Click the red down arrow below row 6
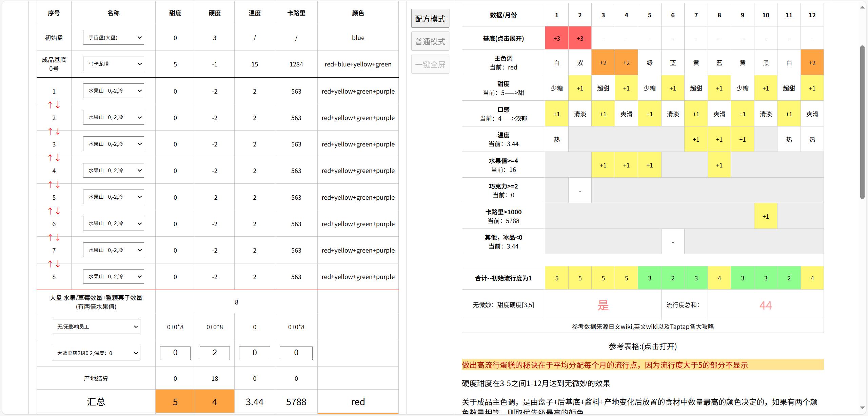The width and height of the screenshot is (868, 416). (58, 238)
